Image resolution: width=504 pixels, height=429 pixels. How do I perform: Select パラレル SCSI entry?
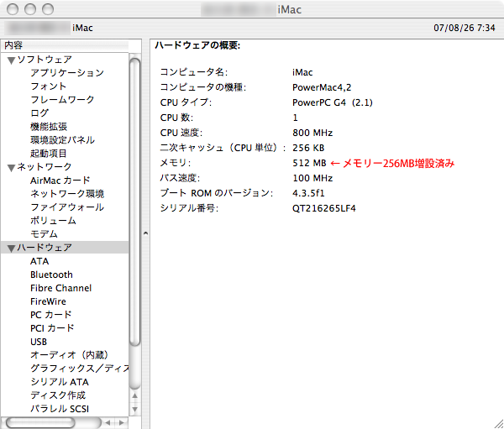60,409
